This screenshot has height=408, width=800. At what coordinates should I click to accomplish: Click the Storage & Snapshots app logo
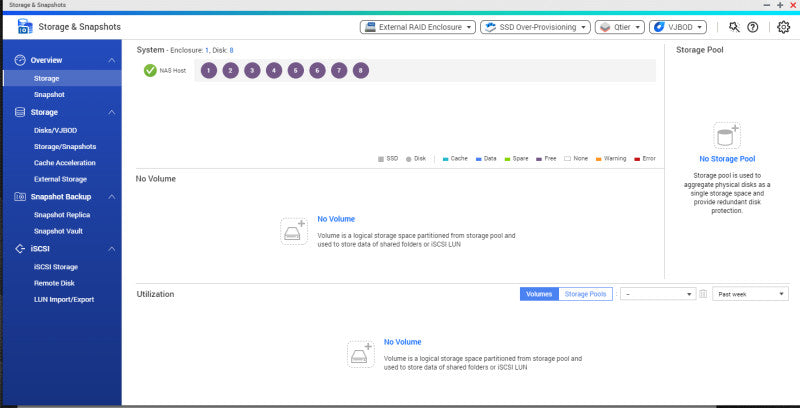click(x=24, y=27)
